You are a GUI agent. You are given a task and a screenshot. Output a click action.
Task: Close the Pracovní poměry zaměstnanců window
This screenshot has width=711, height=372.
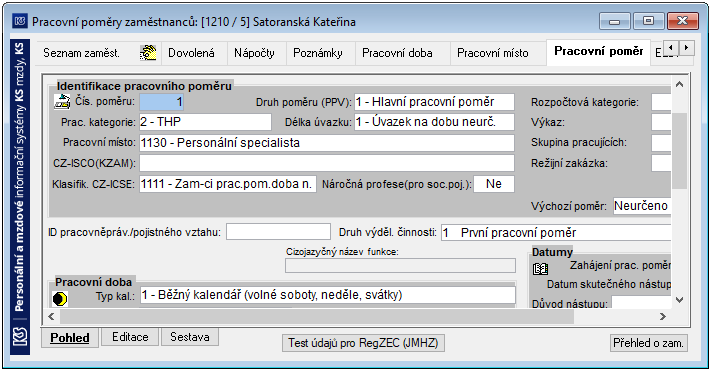pos(682,21)
